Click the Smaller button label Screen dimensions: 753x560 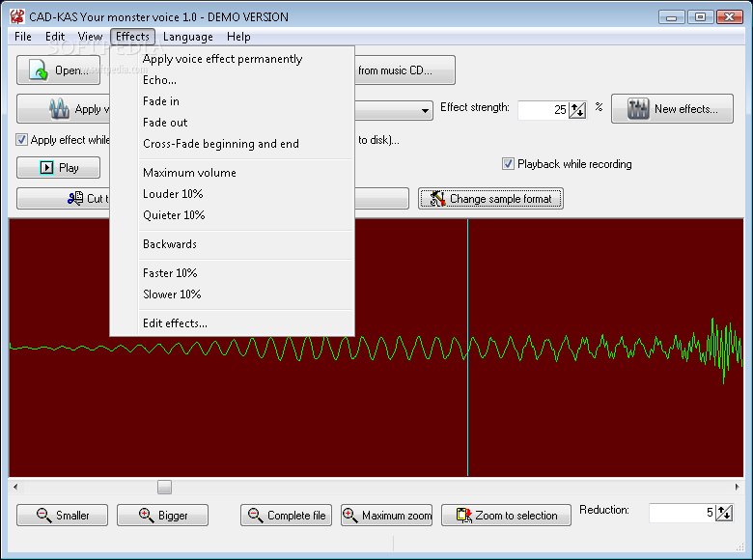pos(72,516)
